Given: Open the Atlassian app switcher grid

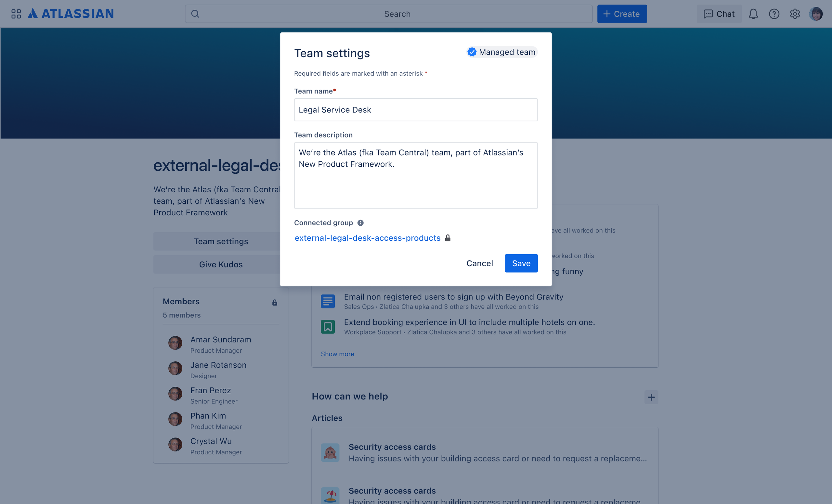Looking at the screenshot, I should [x=16, y=14].
